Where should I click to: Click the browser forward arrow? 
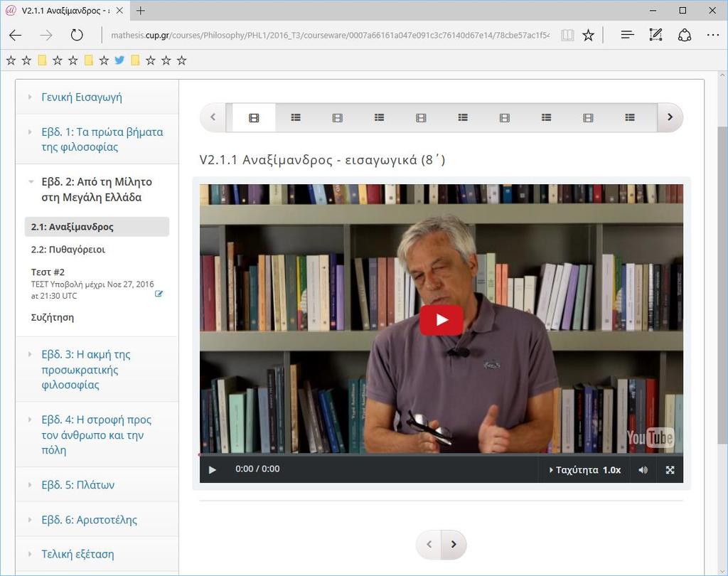click(45, 36)
